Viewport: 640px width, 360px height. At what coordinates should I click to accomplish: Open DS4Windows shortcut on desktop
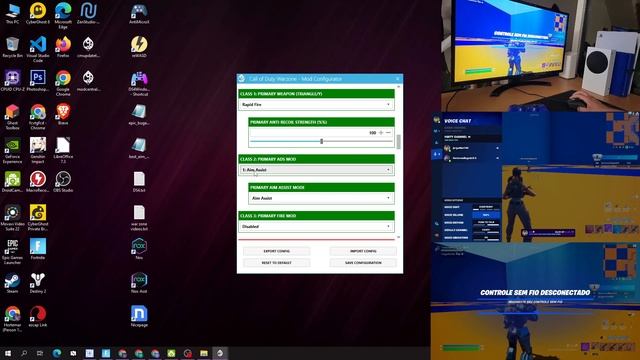coord(139,83)
